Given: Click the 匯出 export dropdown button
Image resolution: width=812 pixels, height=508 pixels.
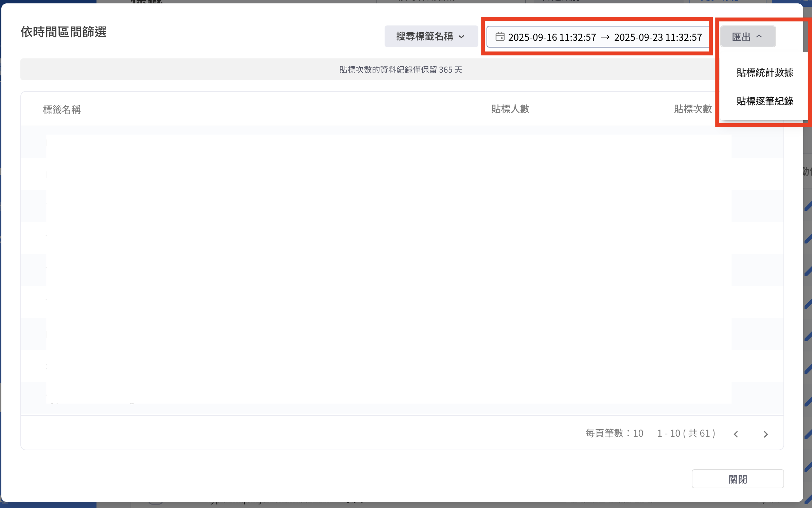Looking at the screenshot, I should tap(747, 36).
